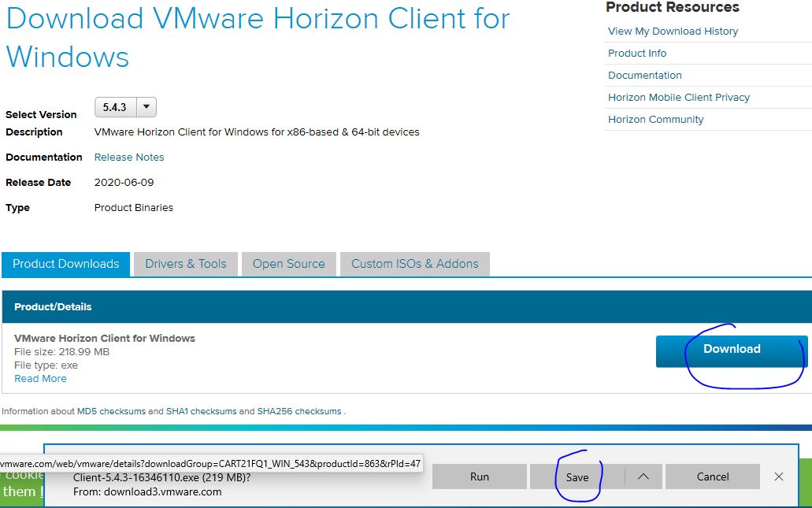Open the Read More link

(40, 379)
